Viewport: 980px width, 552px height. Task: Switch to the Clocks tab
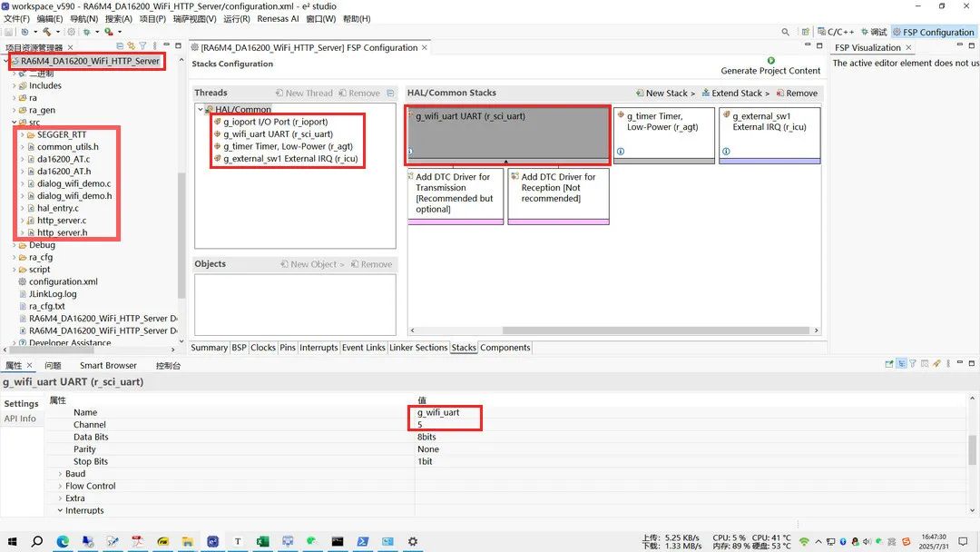[263, 348]
